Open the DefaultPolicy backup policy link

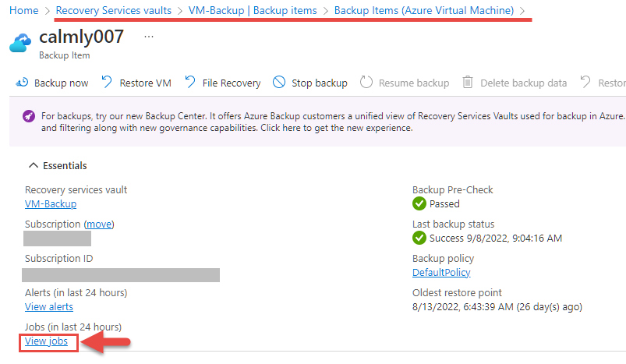pos(441,273)
